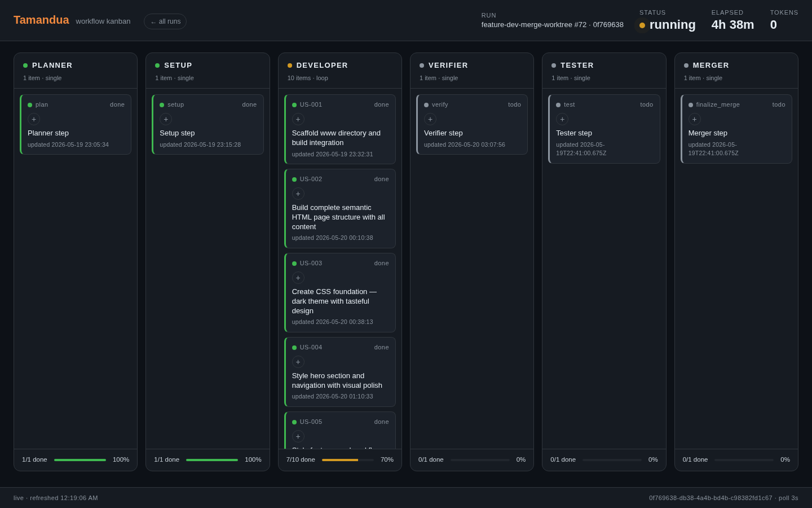Click the Tester 0% progress bar
Screen dimensions: 812x508
pos(612,460)
